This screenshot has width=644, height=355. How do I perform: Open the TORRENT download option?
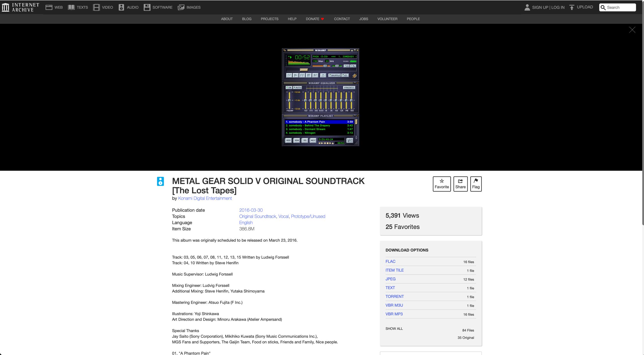pyautogui.click(x=394, y=296)
